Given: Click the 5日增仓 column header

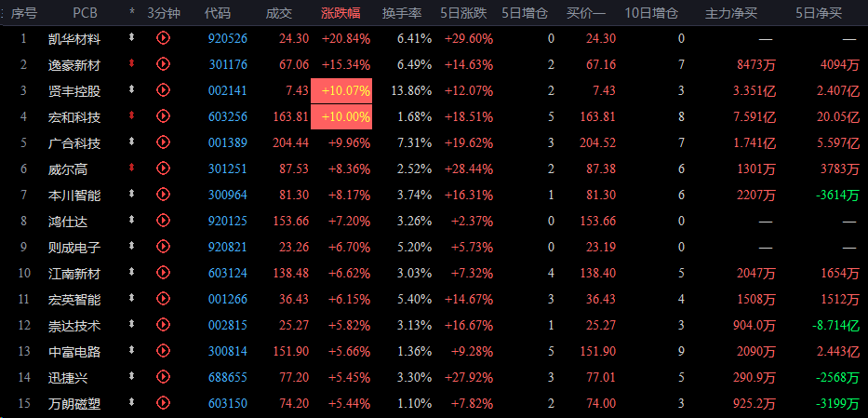Looking at the screenshot, I should pos(525,13).
